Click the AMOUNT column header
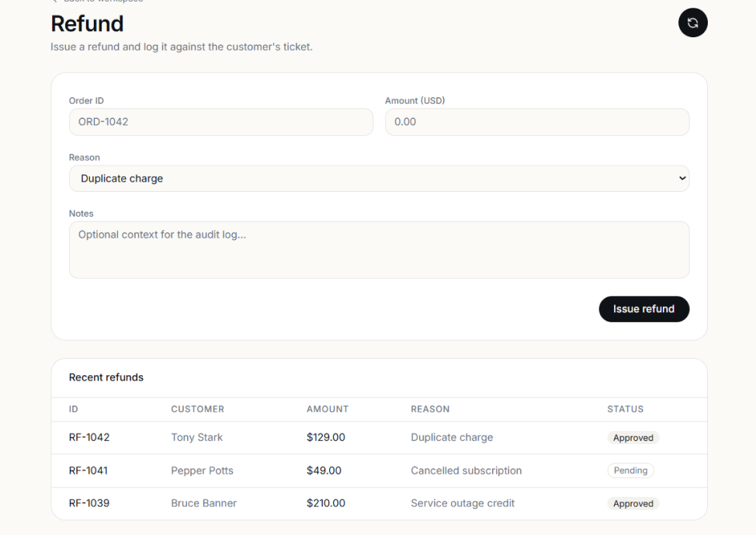This screenshot has width=756, height=535. pos(328,409)
